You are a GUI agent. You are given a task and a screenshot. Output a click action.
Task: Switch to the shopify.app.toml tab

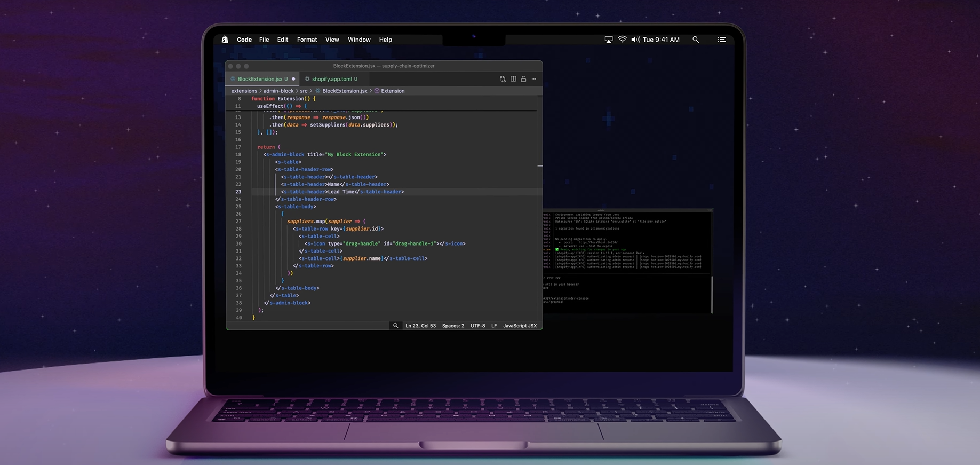(x=331, y=79)
